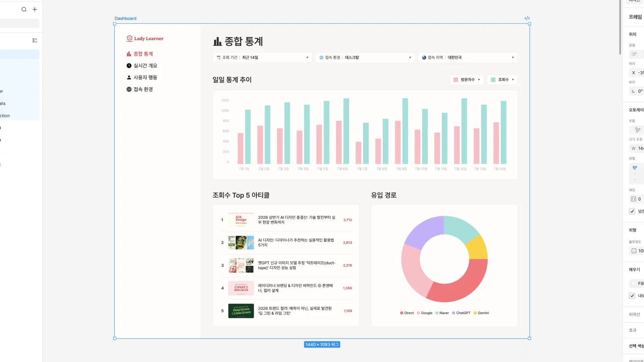Click thumbnail of article ranked 1

point(241,220)
